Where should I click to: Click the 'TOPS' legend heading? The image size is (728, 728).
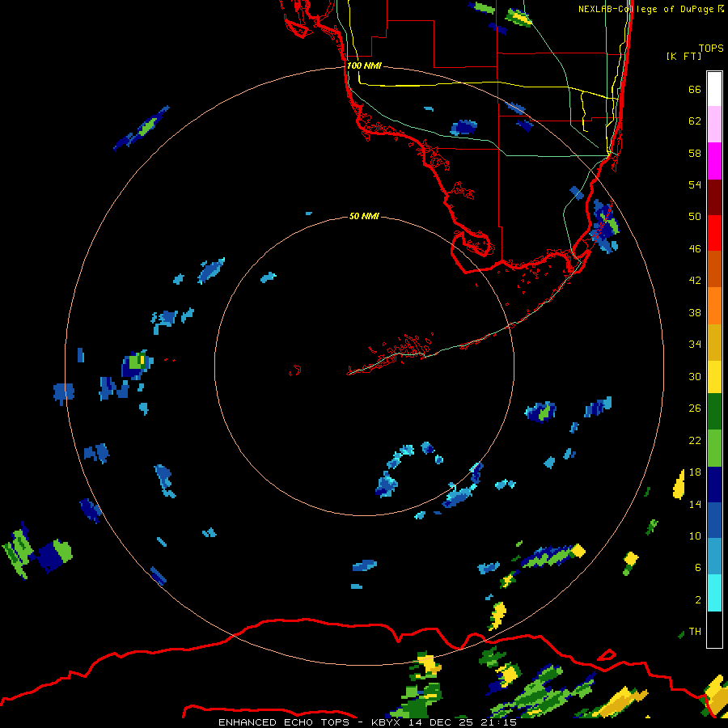coord(711,48)
